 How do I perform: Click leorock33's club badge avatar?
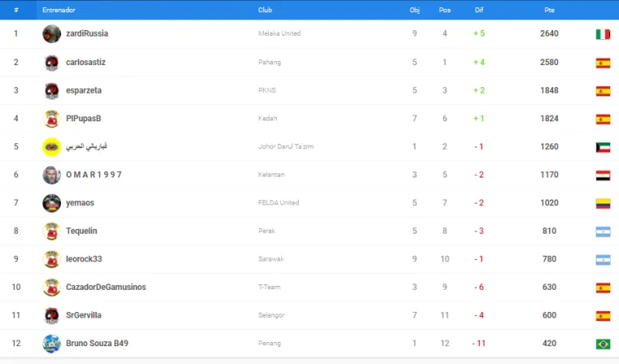tap(51, 259)
